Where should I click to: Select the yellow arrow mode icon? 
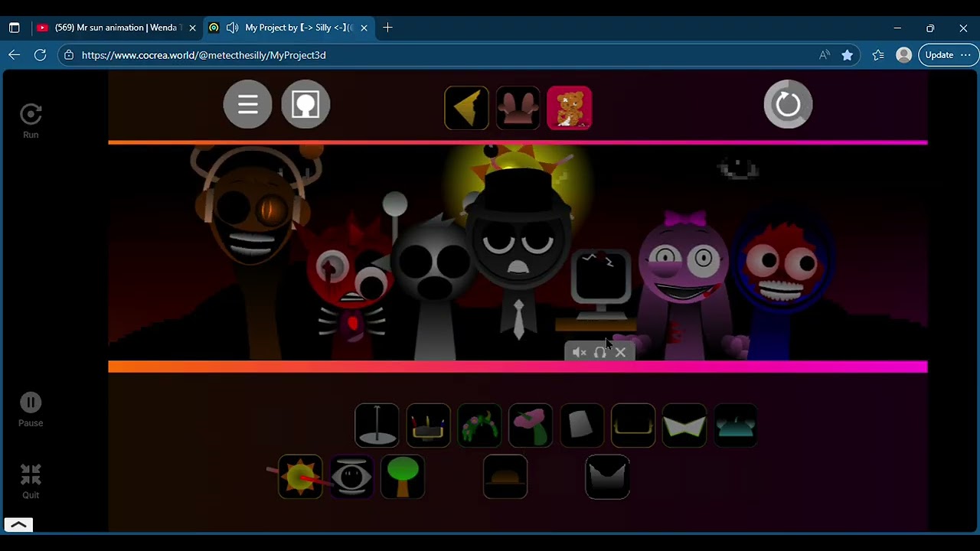(x=466, y=108)
